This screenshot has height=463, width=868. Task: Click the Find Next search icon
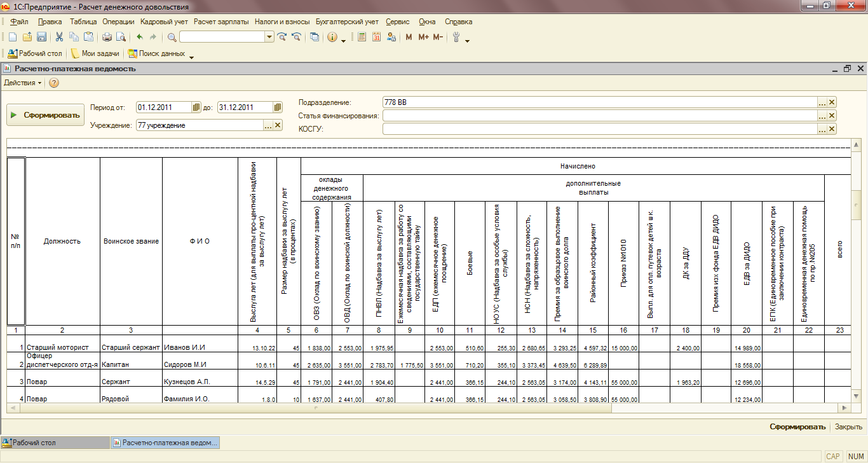[282, 38]
